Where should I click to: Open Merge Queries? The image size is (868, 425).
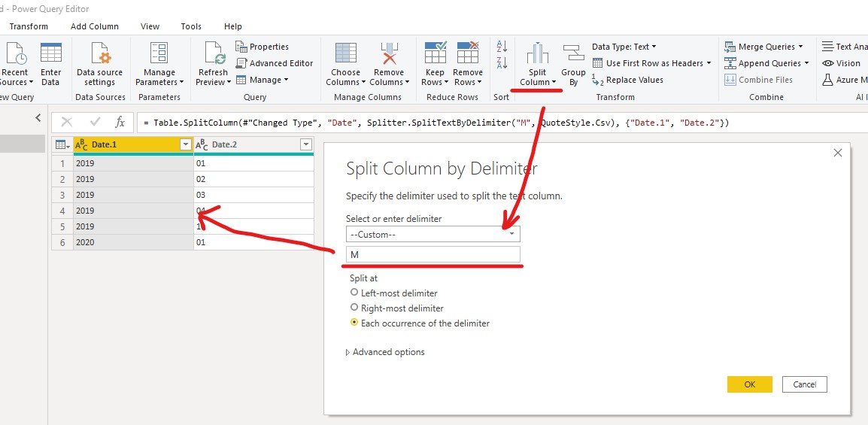(766, 47)
